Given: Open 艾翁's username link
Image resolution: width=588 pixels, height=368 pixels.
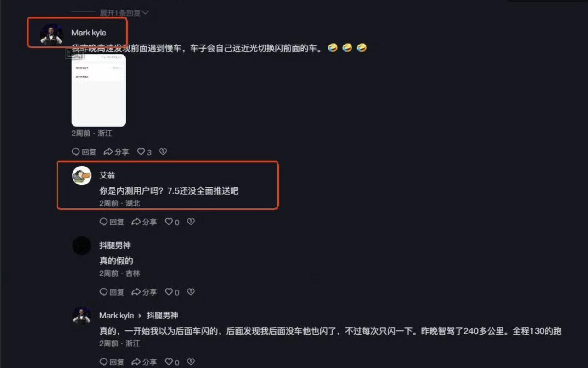Looking at the screenshot, I should tap(107, 175).
